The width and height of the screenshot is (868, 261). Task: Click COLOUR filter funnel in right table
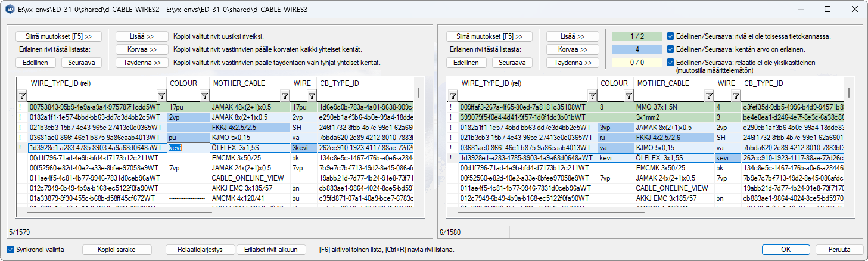pyautogui.click(x=627, y=96)
